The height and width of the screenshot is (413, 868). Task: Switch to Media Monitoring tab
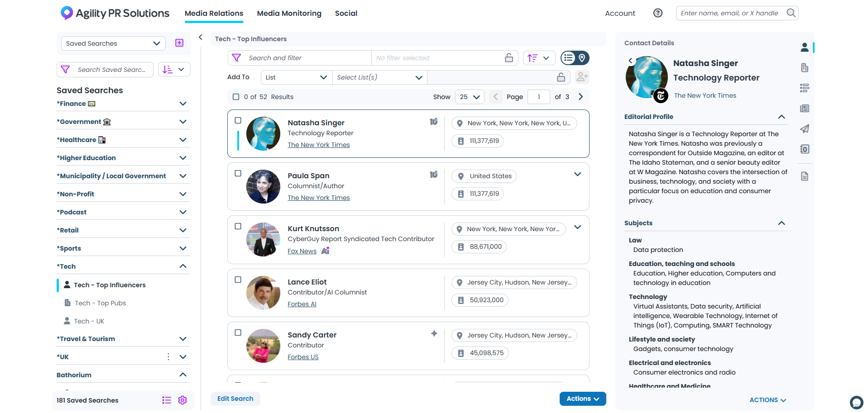click(289, 14)
